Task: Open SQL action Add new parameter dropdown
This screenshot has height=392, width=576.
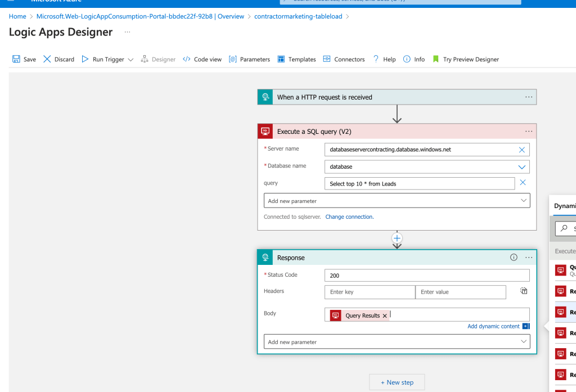Action: pyautogui.click(x=397, y=201)
